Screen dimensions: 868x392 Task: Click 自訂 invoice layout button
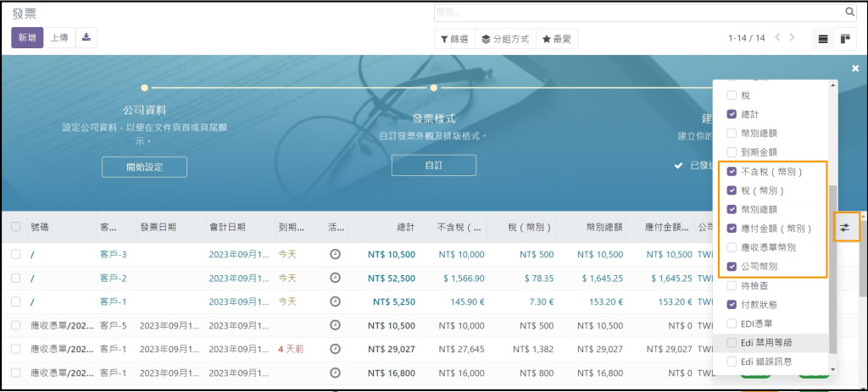click(434, 165)
